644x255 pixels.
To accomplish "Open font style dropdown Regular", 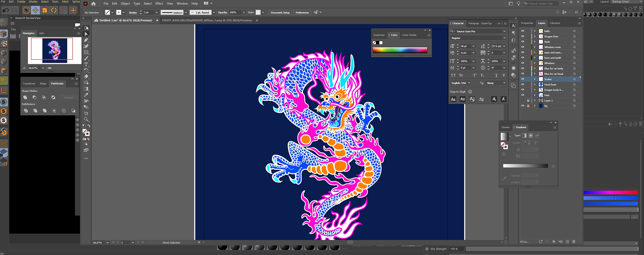I will coord(504,38).
